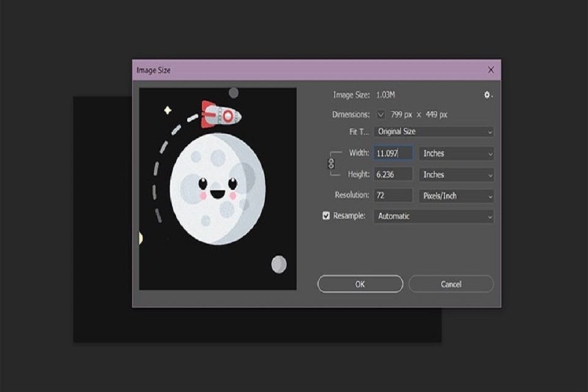Click the Height label
This screenshot has width=588, height=392.
coord(358,174)
